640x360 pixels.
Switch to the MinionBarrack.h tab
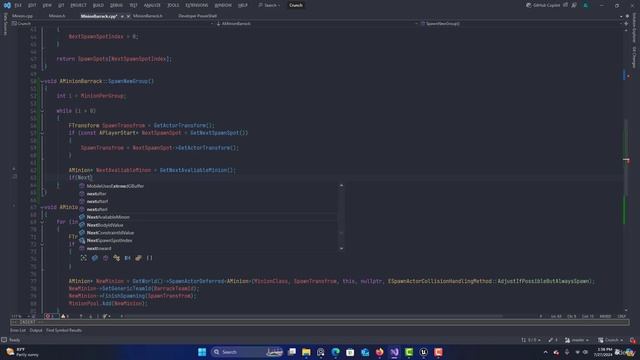pyautogui.click(x=147, y=16)
